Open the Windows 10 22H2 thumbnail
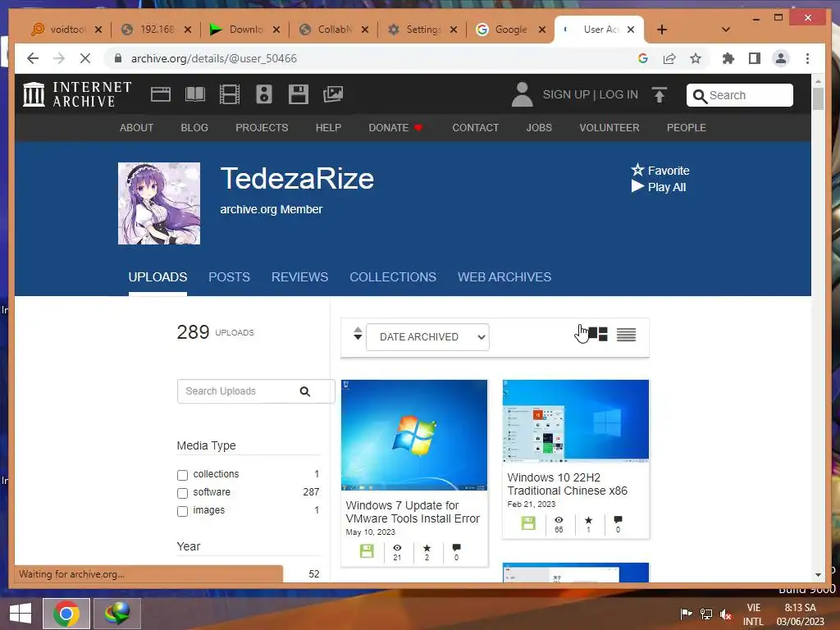Viewport: 840px width, 630px height. [575, 421]
